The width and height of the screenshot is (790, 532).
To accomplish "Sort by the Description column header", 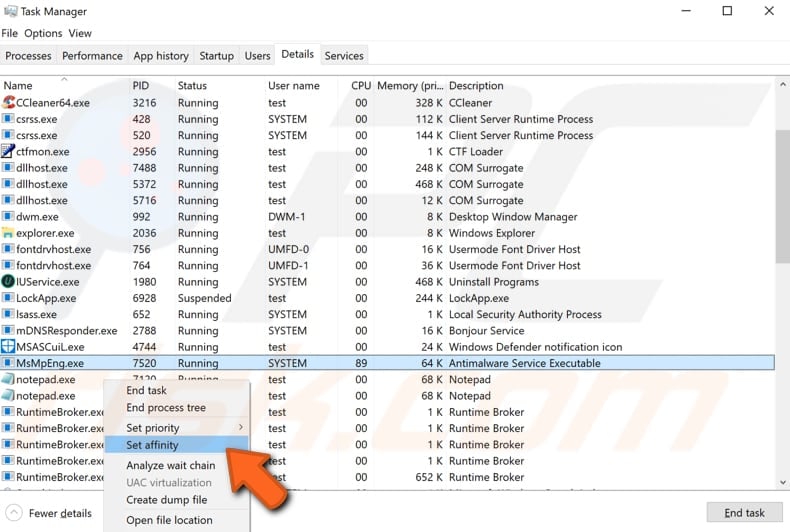I will tap(476, 86).
